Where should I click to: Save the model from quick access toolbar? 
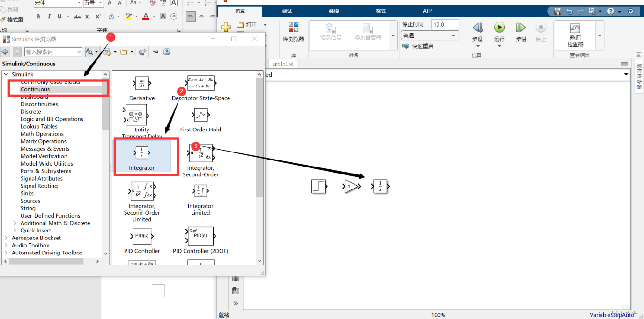tap(557, 11)
